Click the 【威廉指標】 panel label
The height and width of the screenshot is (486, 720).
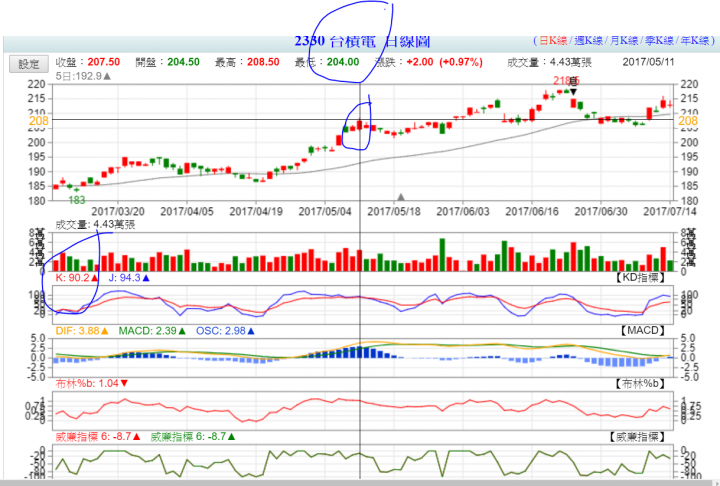(636, 437)
